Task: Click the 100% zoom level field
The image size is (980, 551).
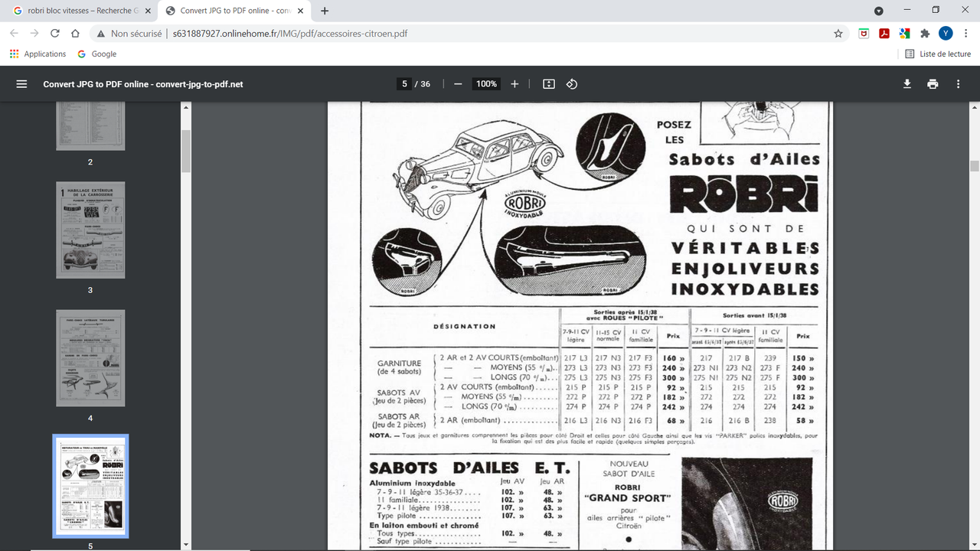Action: coord(486,84)
